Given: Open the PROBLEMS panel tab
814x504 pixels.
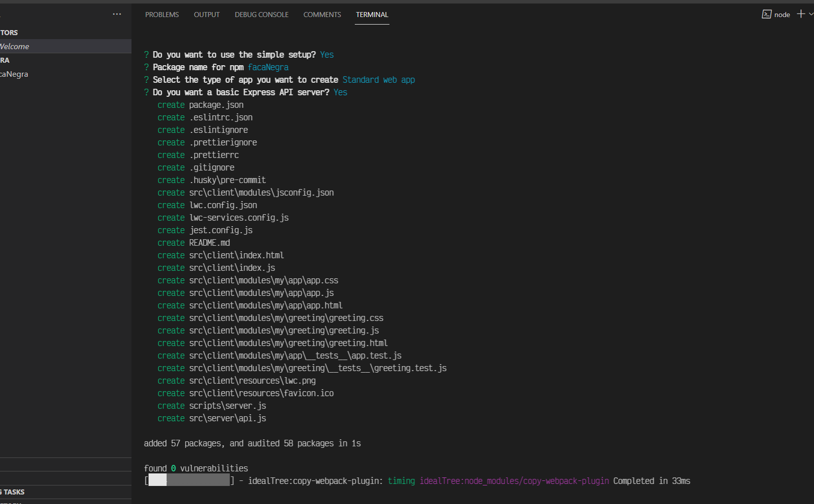Looking at the screenshot, I should click(x=162, y=15).
